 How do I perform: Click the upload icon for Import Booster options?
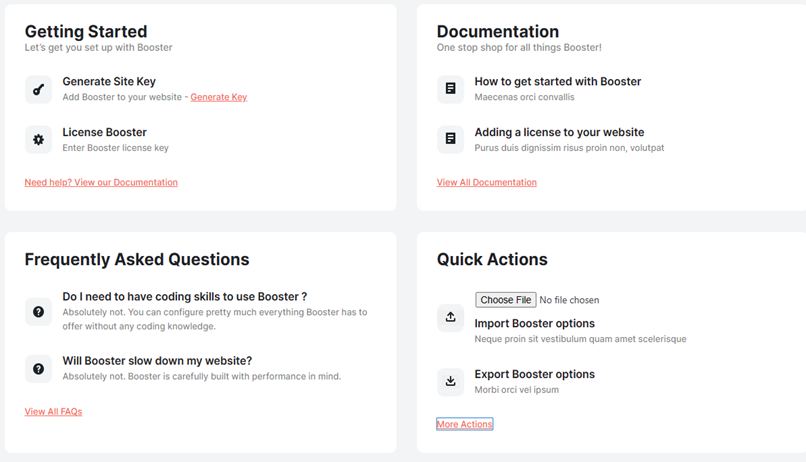click(450, 318)
